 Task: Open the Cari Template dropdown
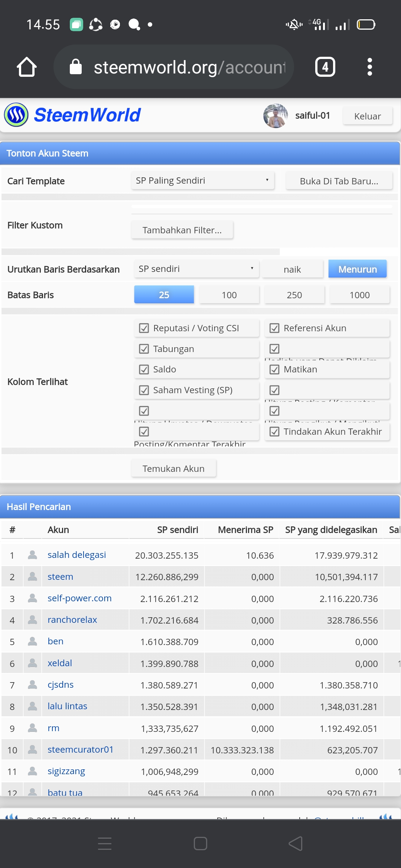coord(203,181)
